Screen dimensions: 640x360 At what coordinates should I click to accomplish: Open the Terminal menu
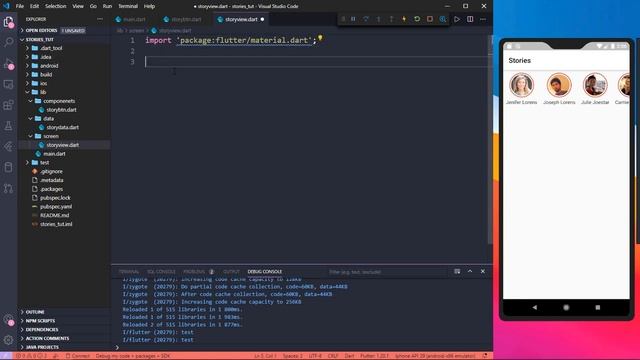(128, 6)
